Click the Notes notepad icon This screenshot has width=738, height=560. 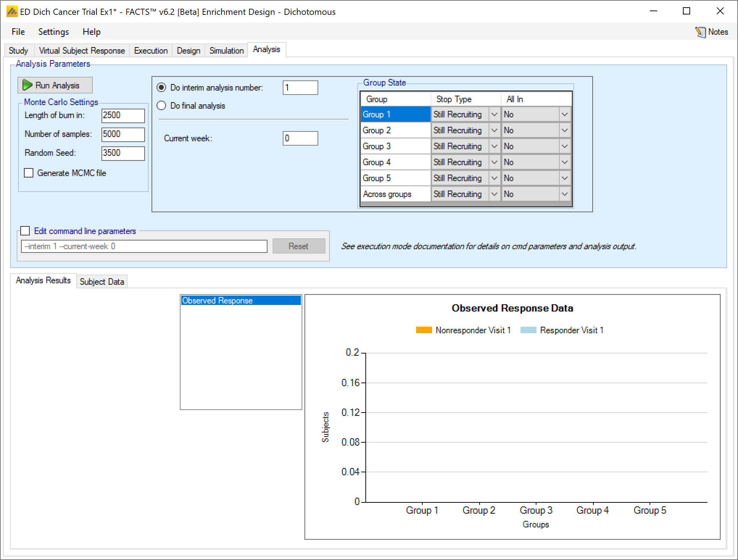pos(700,32)
